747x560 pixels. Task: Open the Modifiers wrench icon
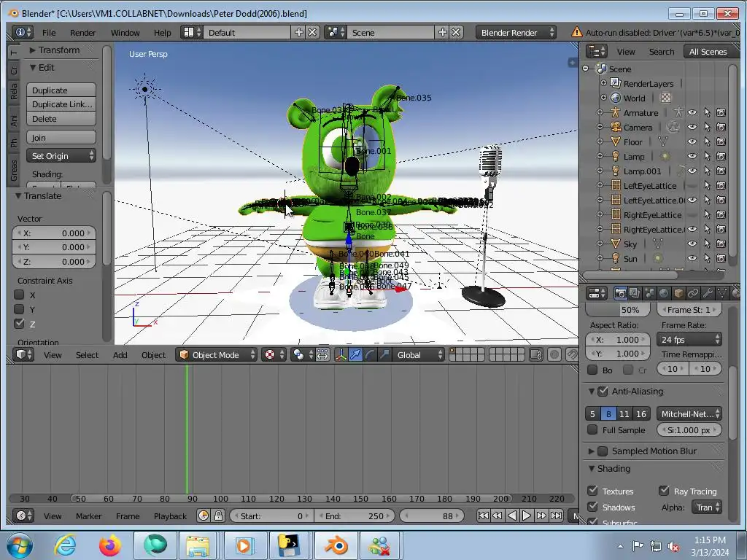(x=708, y=293)
